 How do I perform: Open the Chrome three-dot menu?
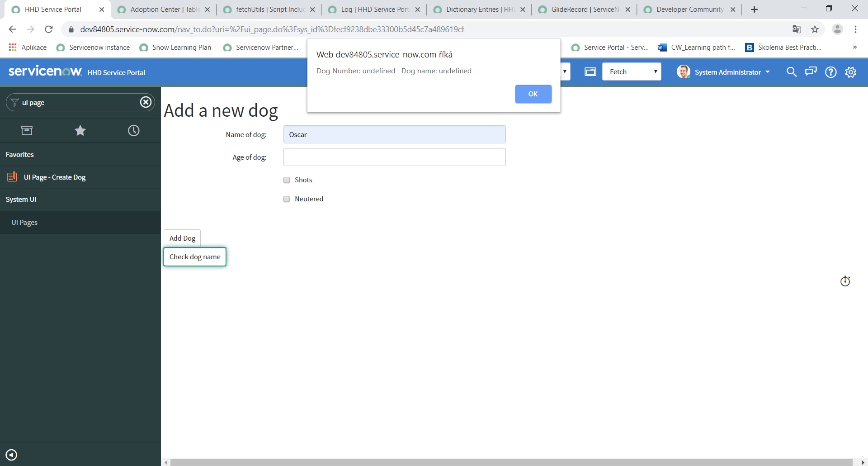click(x=855, y=29)
